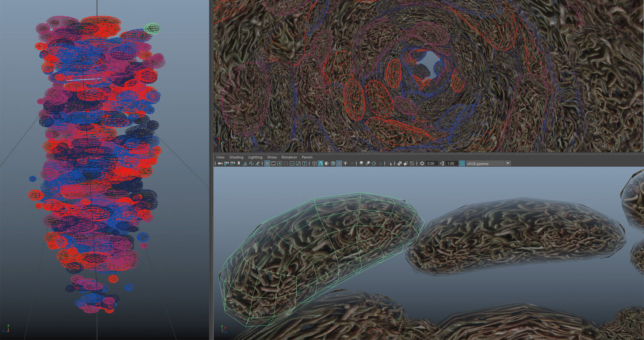Image resolution: width=644 pixels, height=340 pixels.
Task: Click the gamma contrast icon
Action: 442,163
